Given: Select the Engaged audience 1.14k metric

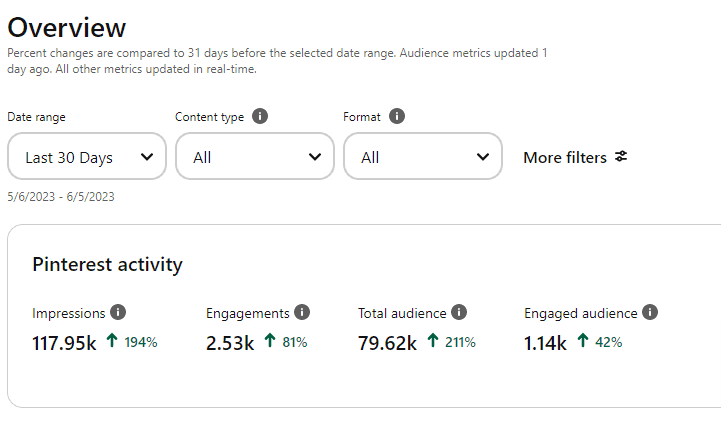Looking at the screenshot, I should (545, 343).
